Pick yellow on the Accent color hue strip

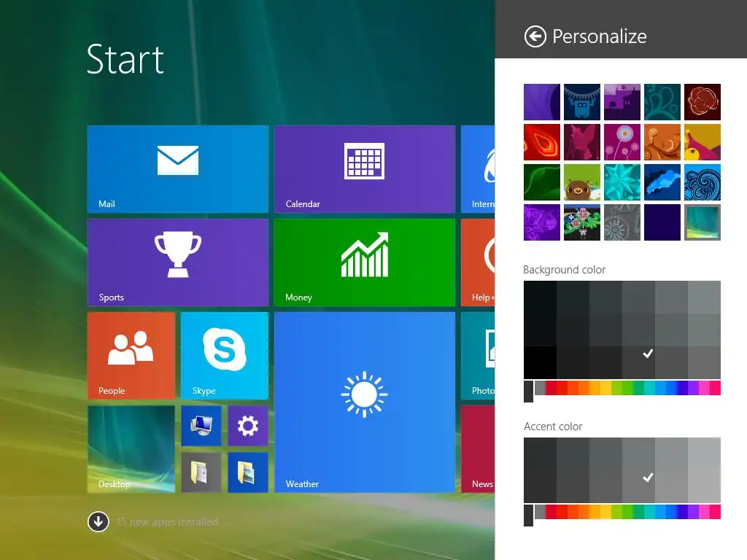605,512
